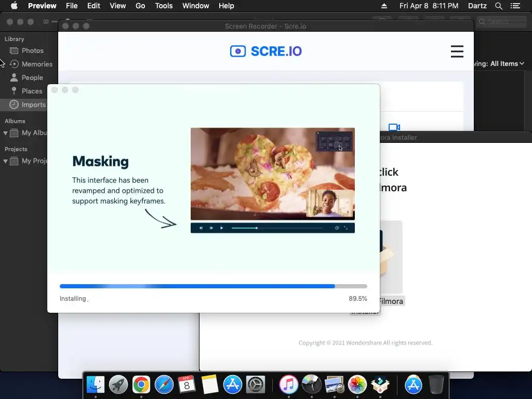The height and width of the screenshot is (399, 532).
Task: Click the Wondershare copyright text
Action: [365, 343]
